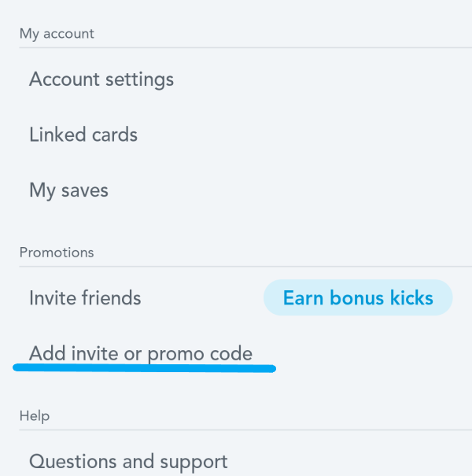
Task: Click the word 'saves' in My saves
Action: (x=85, y=190)
